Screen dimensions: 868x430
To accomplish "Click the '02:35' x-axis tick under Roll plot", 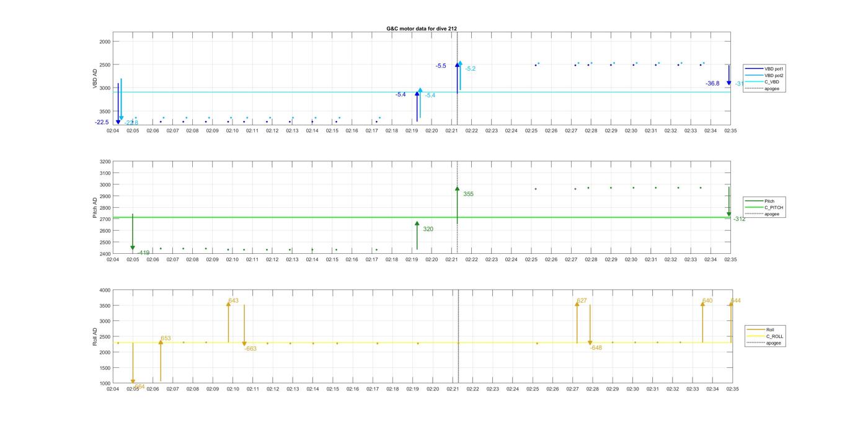I will pos(732,389).
